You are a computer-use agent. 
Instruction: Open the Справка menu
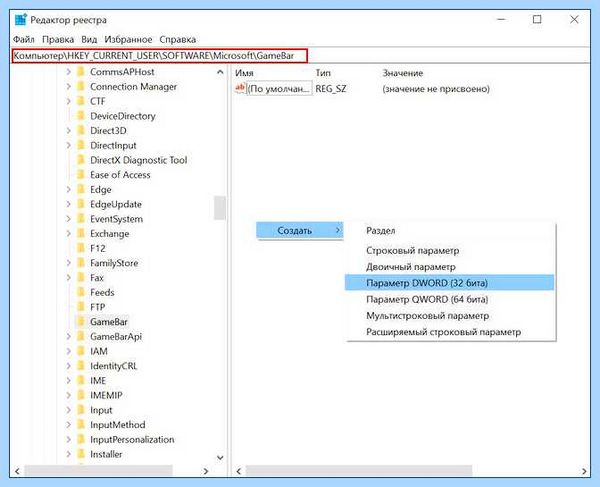[x=178, y=39]
